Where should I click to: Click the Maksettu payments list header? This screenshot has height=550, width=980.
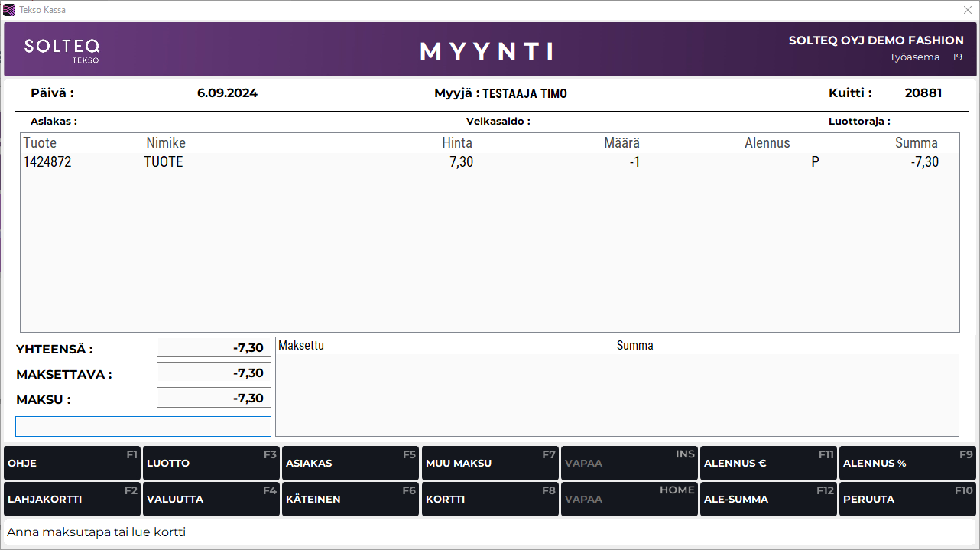click(x=301, y=346)
